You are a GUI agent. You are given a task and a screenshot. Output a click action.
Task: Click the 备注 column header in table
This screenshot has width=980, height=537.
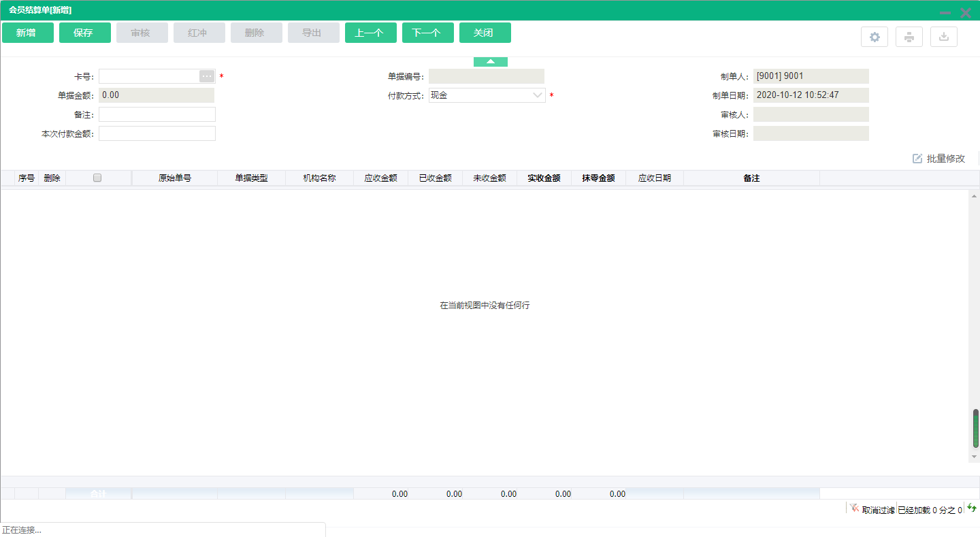point(752,178)
